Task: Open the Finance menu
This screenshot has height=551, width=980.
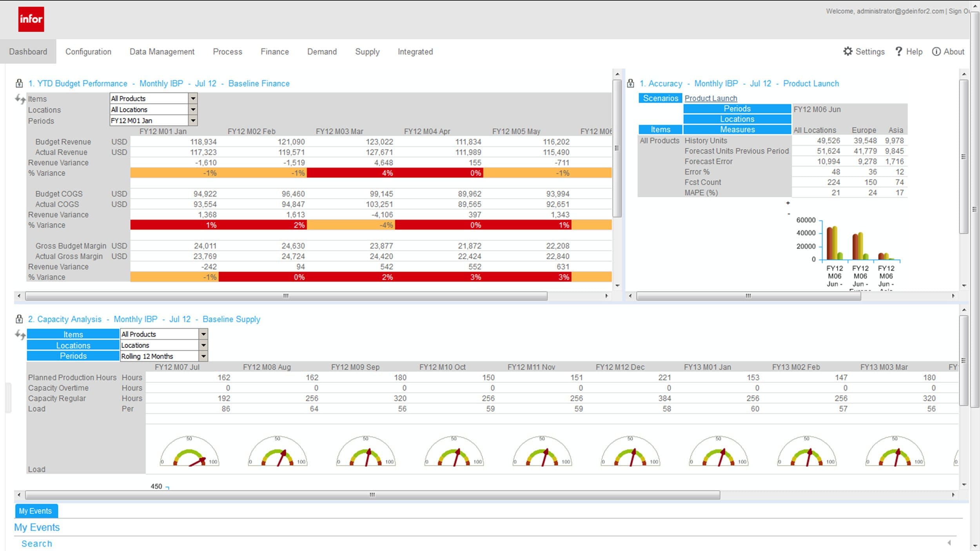Action: tap(274, 52)
